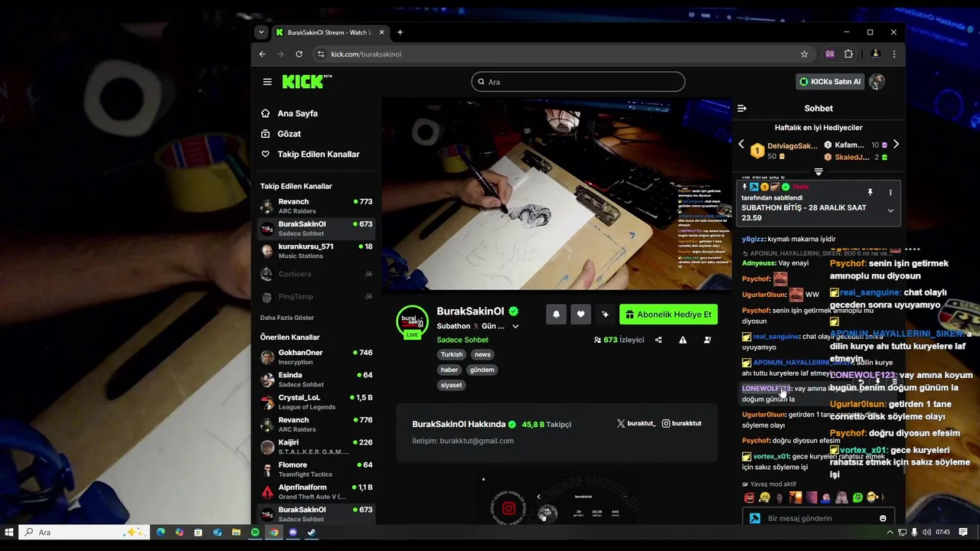Select the Turkish tag

(452, 354)
